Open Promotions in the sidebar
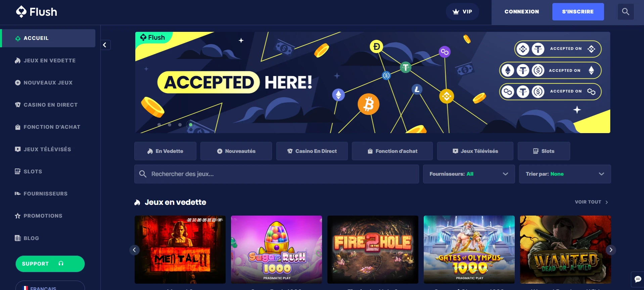Viewport: 644px width, 290px height. pyautogui.click(x=43, y=216)
